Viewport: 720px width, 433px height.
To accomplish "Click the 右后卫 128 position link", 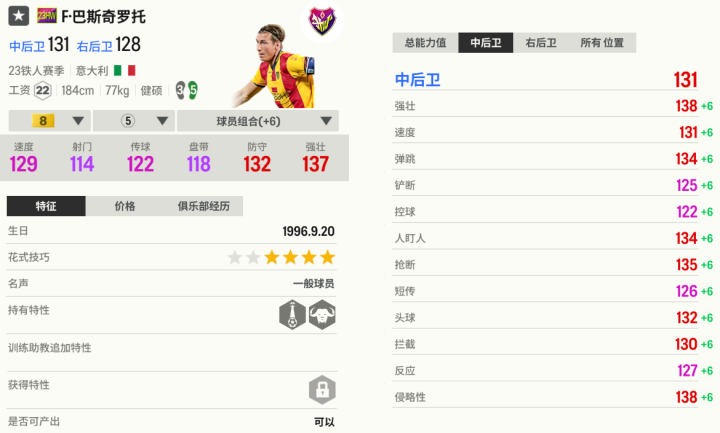I will point(108,45).
